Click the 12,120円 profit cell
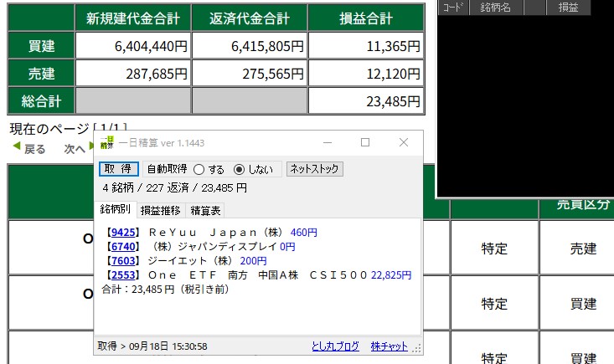The image size is (614, 364). [x=366, y=73]
